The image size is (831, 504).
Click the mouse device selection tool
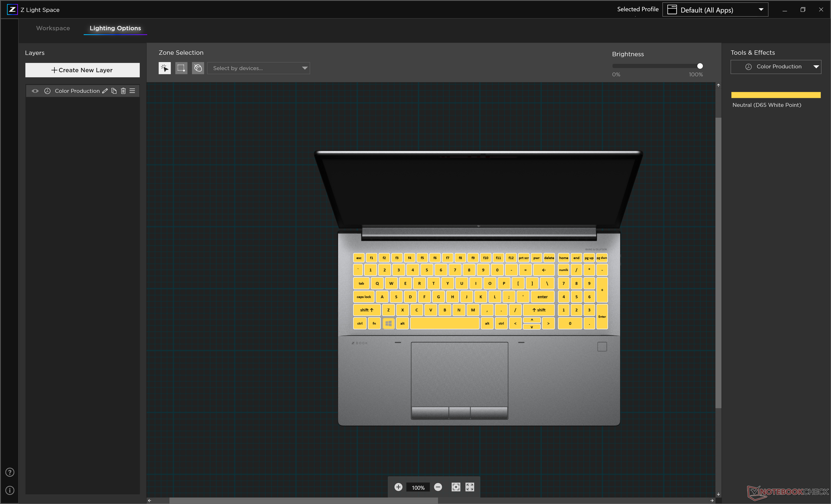[198, 68]
